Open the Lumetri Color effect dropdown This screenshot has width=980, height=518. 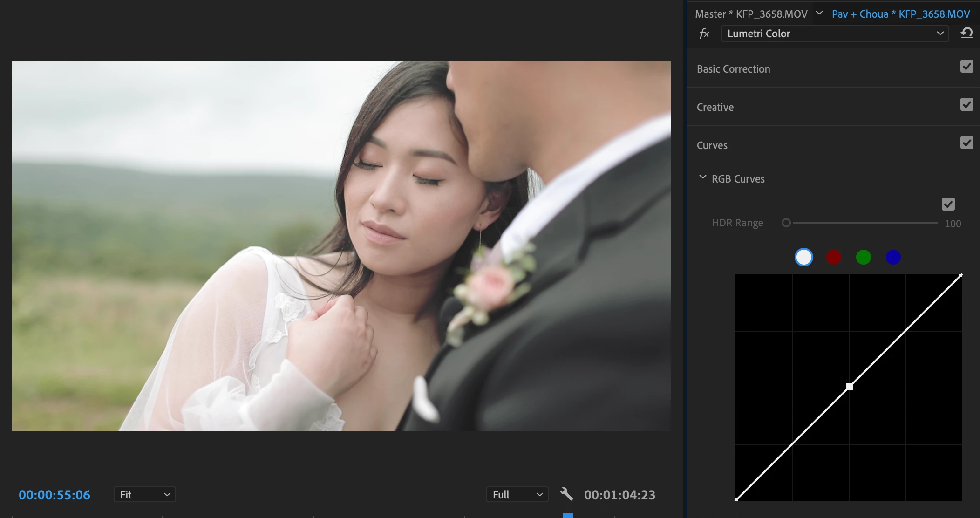click(x=835, y=34)
